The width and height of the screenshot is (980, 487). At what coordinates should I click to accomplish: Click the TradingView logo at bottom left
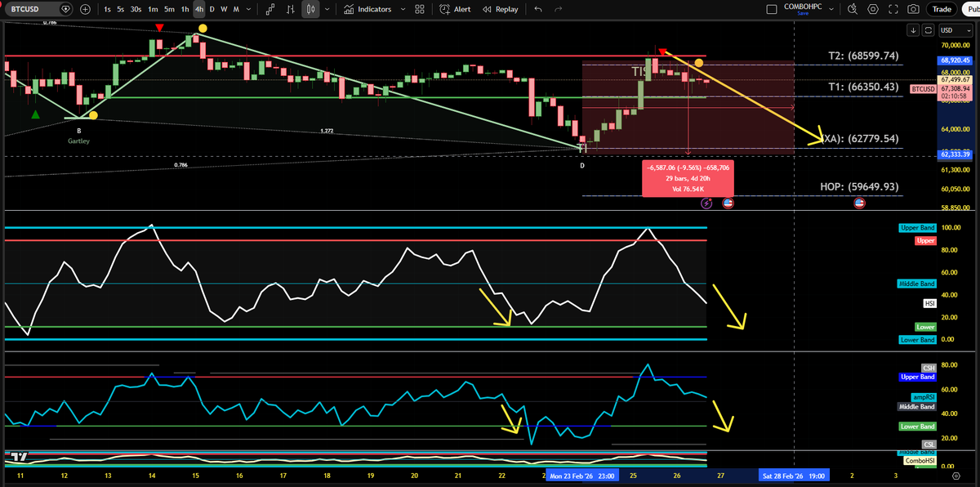[x=20, y=457]
